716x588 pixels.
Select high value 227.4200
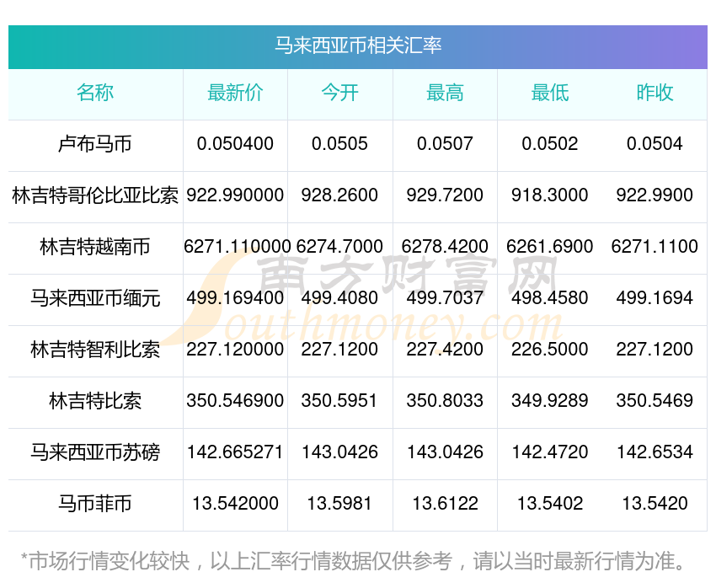(445, 350)
